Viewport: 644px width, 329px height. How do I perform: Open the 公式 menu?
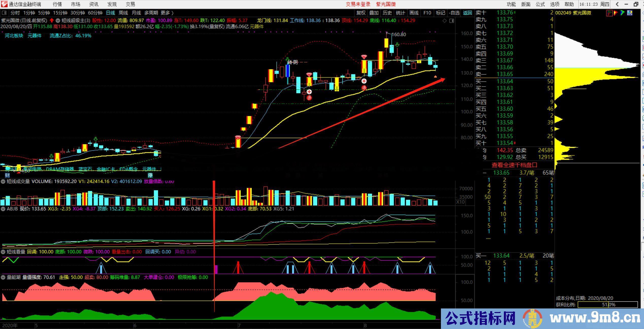click(540, 4)
